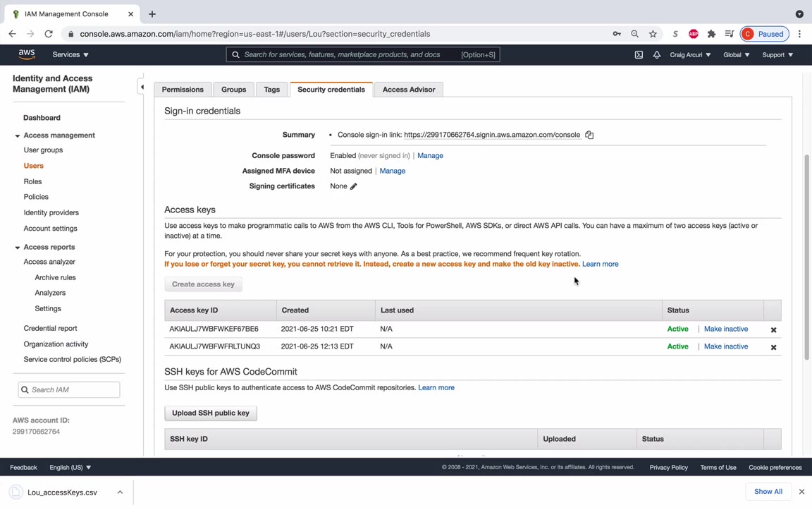Switch to the Tags tab
Image resolution: width=812 pixels, height=508 pixels.
[272, 89]
